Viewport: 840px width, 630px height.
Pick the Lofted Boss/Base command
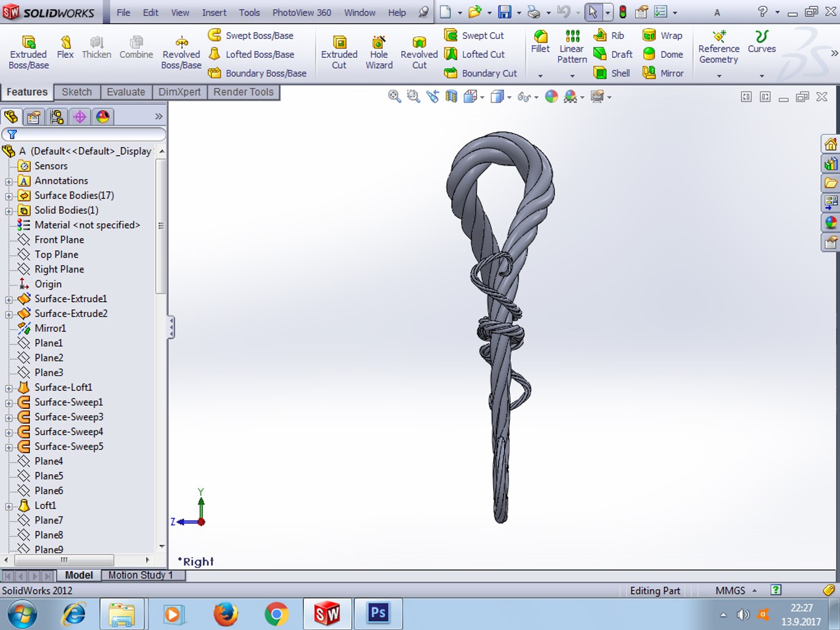point(251,54)
